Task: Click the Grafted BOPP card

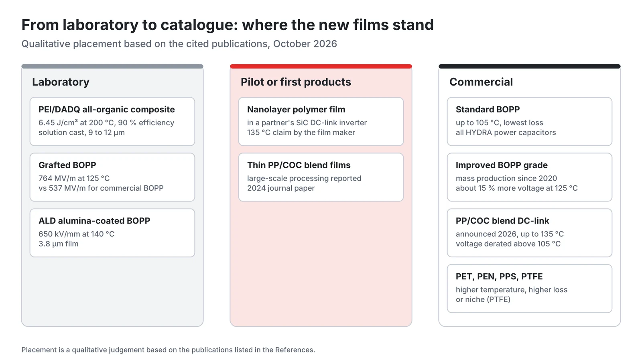Action: tap(112, 177)
